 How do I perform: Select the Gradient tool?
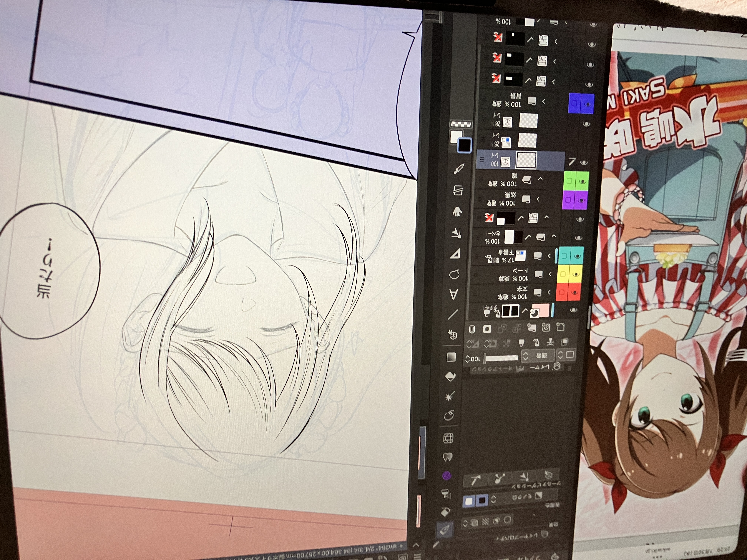pyautogui.click(x=451, y=357)
